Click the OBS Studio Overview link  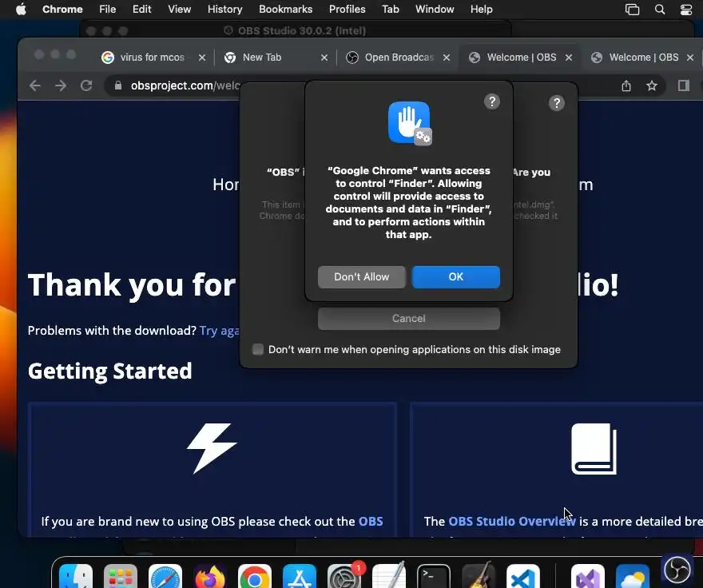pyautogui.click(x=512, y=521)
